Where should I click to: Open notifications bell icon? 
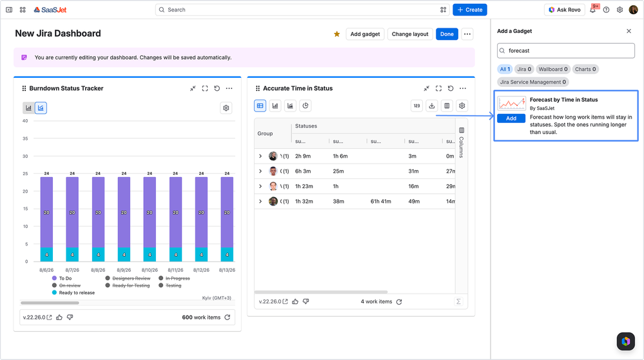tap(592, 10)
